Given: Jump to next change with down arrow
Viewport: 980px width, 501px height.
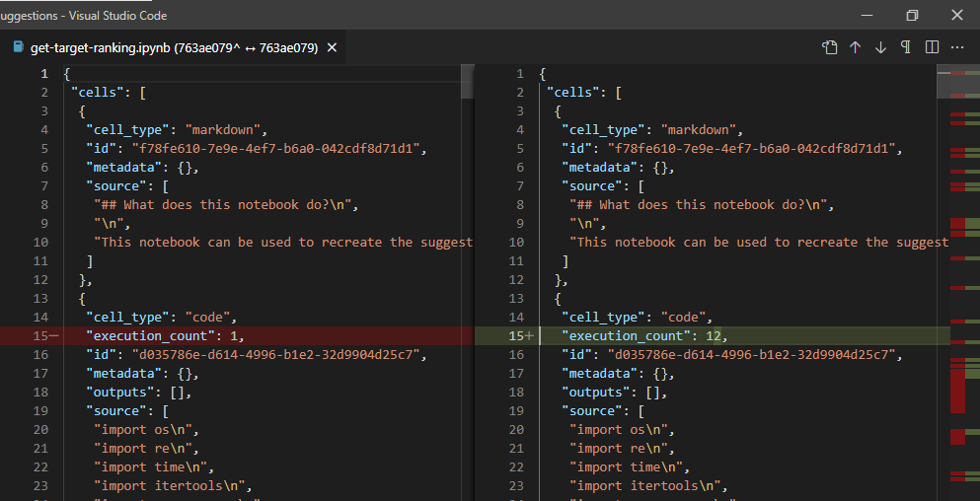Looking at the screenshot, I should 880,47.
